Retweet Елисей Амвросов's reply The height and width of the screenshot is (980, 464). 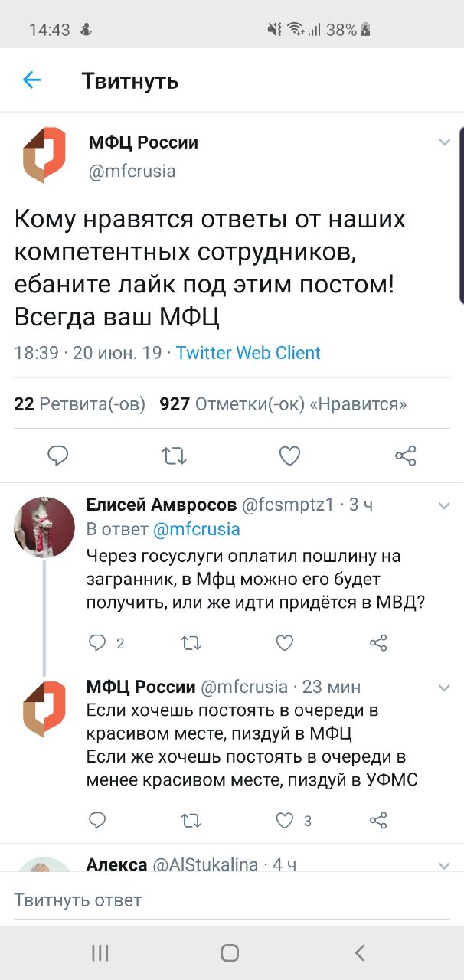click(190, 643)
